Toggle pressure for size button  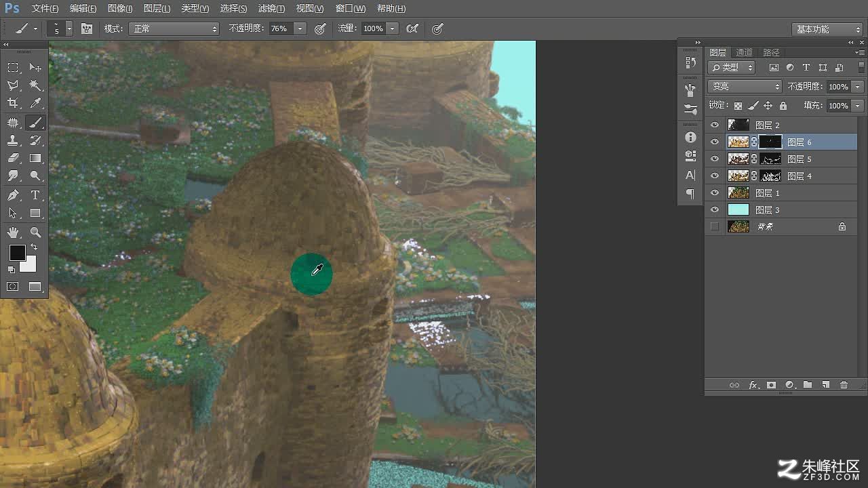coord(437,28)
